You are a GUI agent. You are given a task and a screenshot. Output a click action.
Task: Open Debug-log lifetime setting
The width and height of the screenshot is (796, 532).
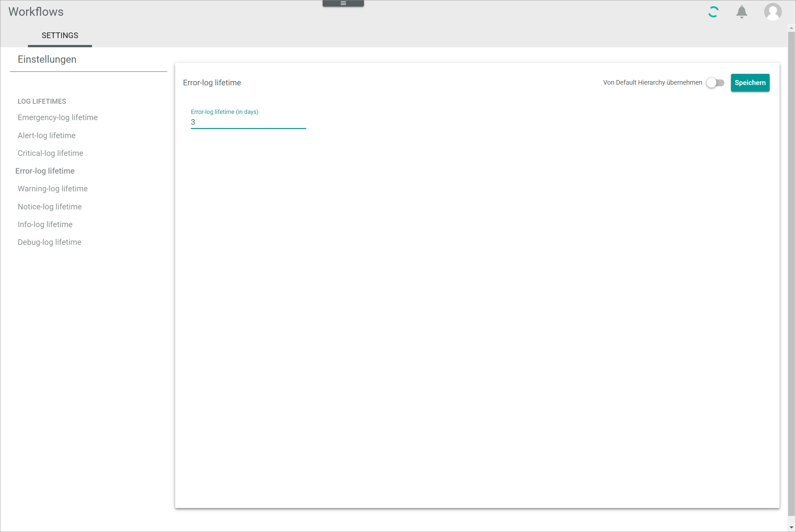pos(50,242)
